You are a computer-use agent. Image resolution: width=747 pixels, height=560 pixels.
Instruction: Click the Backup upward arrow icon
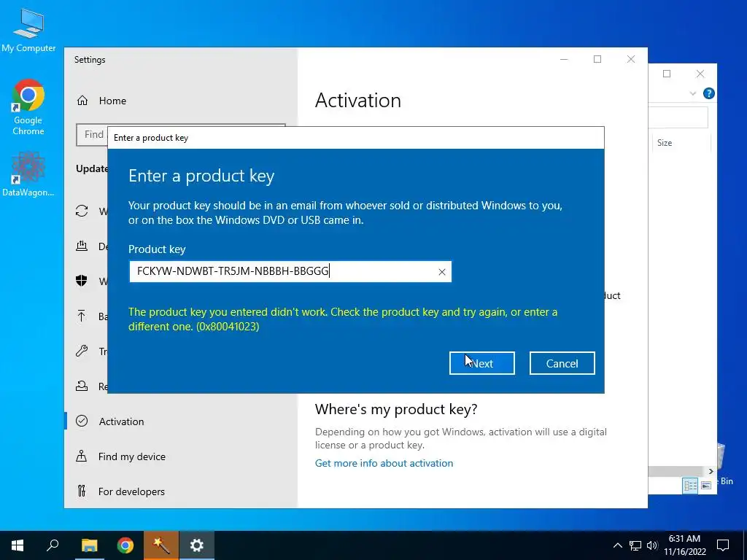pyautogui.click(x=82, y=316)
